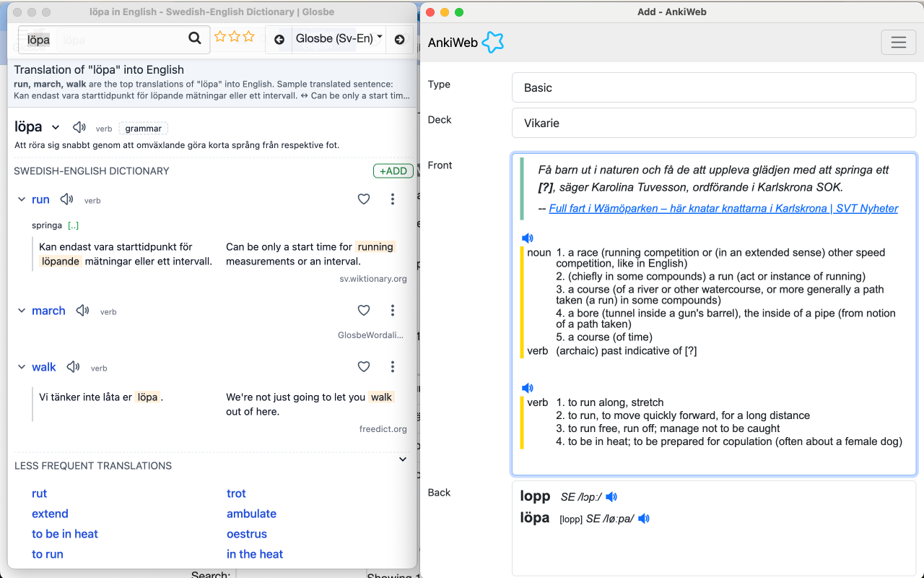Play audio above the noun definitions
This screenshot has height=578, width=924.
(528, 238)
